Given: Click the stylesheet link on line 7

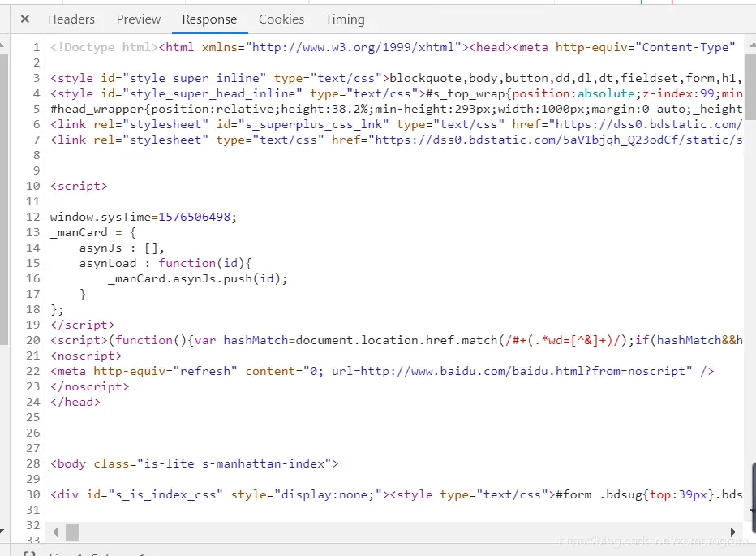Looking at the screenshot, I should click(397, 140).
